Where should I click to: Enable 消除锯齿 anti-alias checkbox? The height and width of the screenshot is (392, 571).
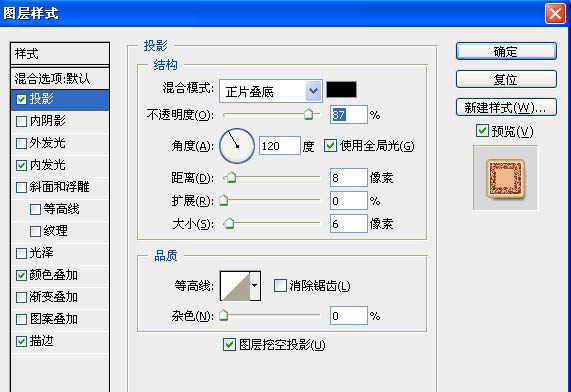coord(280,286)
